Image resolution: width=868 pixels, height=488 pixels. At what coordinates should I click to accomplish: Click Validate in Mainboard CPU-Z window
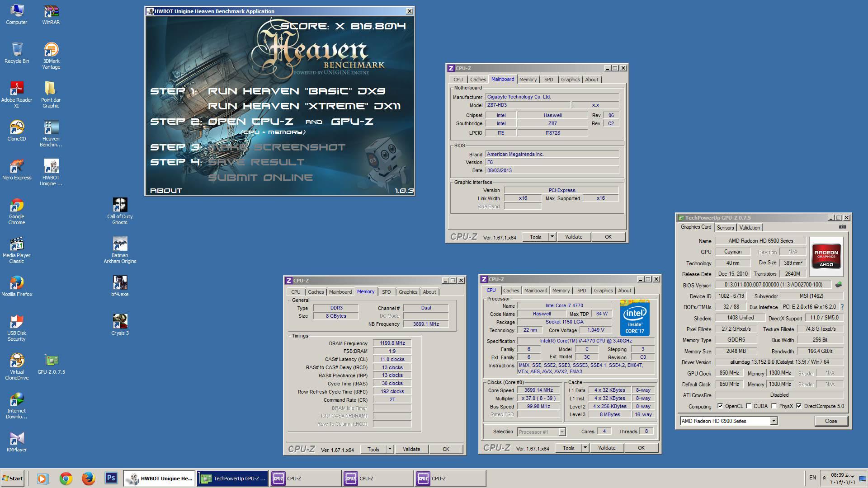tap(574, 237)
